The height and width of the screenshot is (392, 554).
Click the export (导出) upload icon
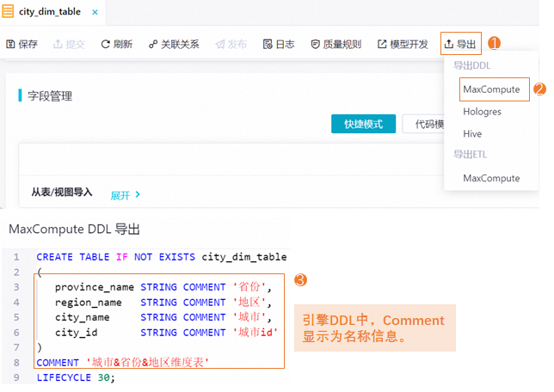tap(449, 44)
